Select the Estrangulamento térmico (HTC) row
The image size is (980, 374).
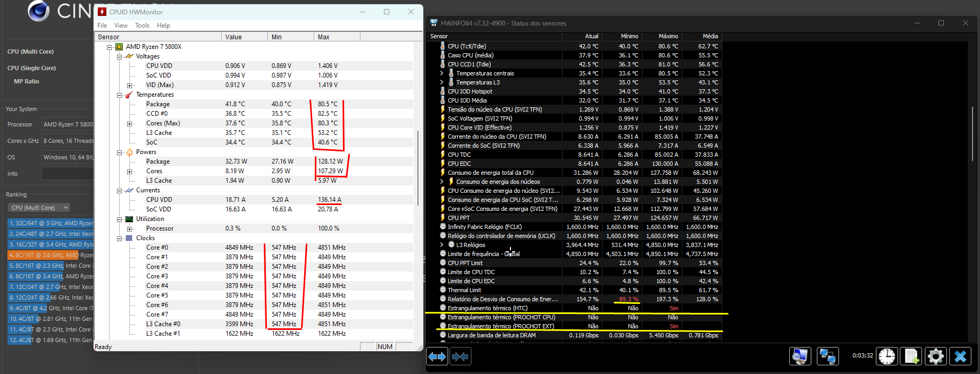pyautogui.click(x=574, y=308)
